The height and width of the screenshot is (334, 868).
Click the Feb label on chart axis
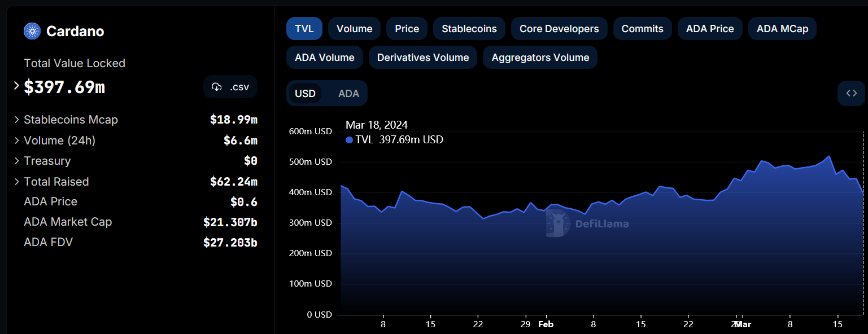(546, 324)
